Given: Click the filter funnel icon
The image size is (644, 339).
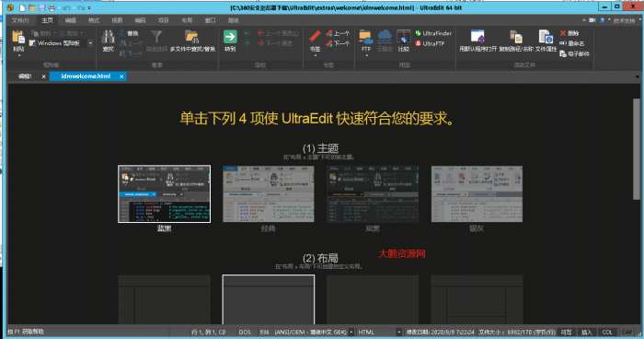Looking at the screenshot, I should 157,37.
